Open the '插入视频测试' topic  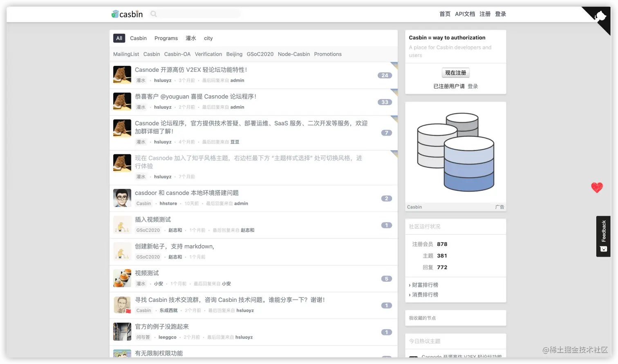[153, 219]
